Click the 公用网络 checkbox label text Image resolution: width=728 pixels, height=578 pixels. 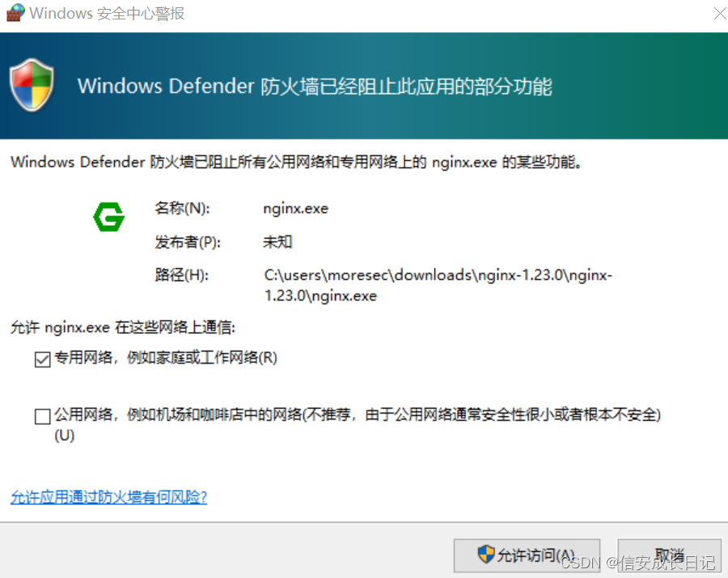(x=358, y=424)
